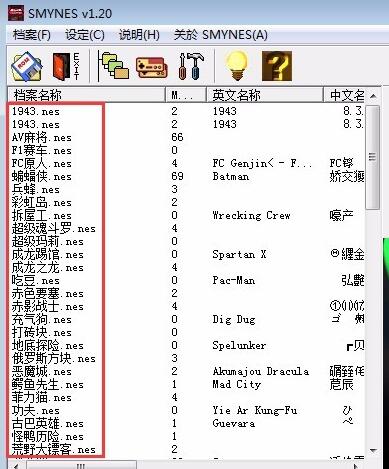Select 古巴英雄.nes in the file list
389x469 pixels.
48,423
